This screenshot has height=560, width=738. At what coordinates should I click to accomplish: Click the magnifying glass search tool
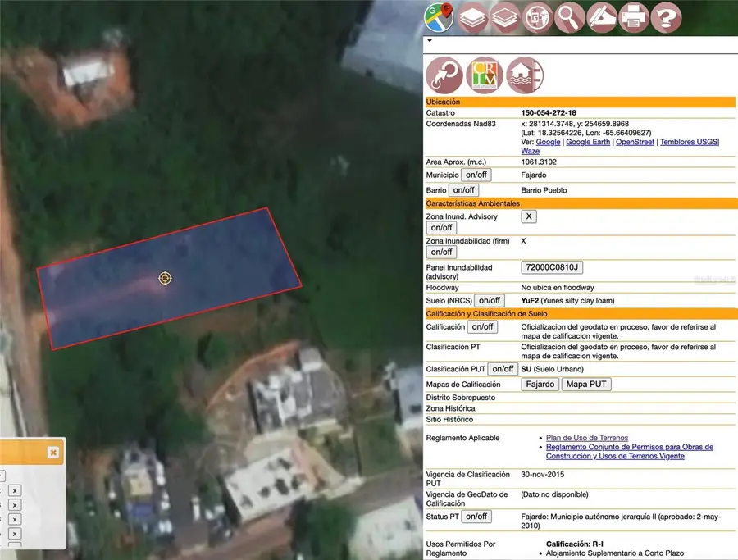click(x=569, y=16)
